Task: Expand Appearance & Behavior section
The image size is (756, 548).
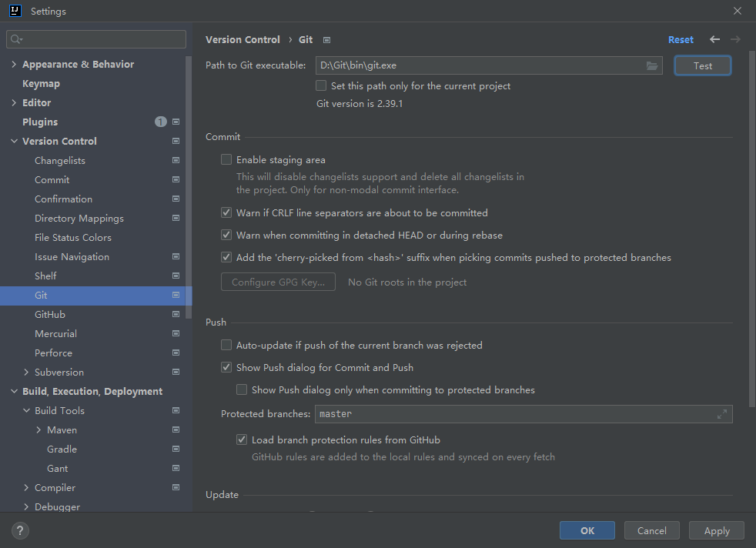Action: (14, 64)
